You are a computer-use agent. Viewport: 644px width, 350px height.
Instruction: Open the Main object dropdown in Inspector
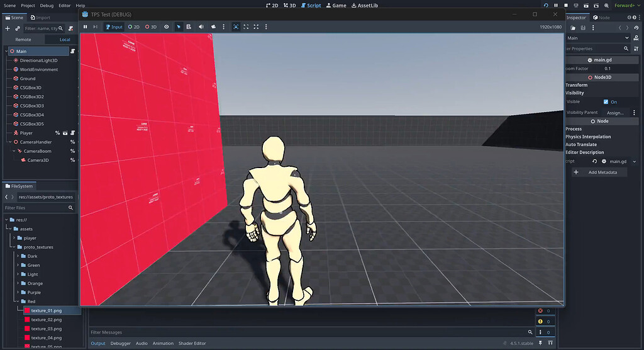pos(597,38)
